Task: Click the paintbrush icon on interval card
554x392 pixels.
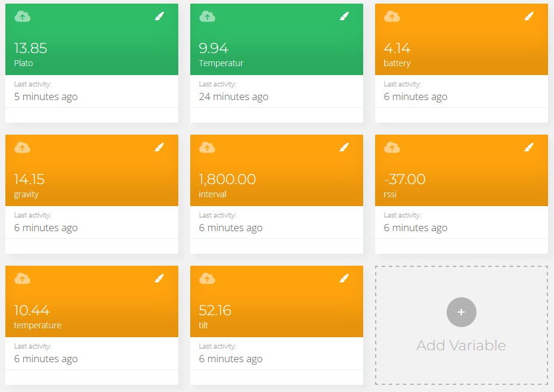Action: point(344,147)
